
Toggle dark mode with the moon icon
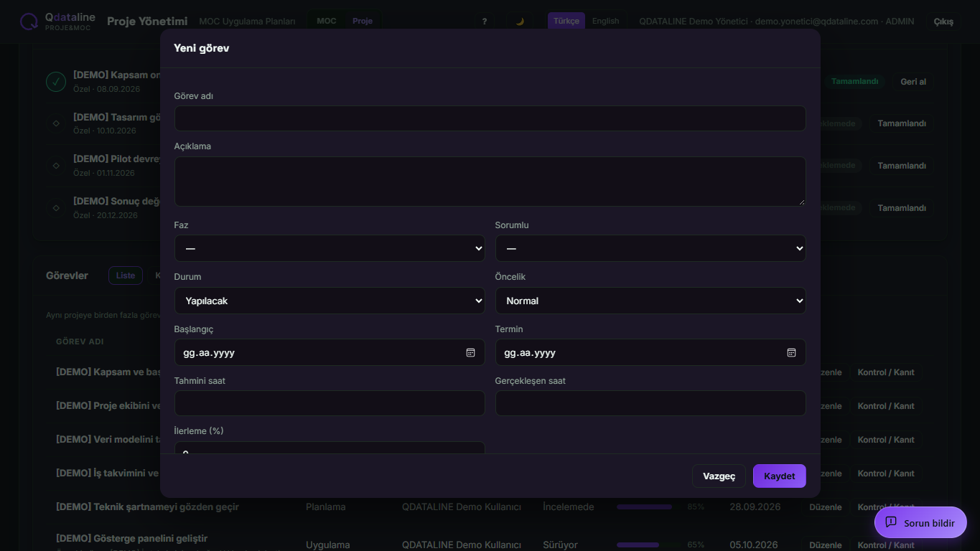point(520,22)
